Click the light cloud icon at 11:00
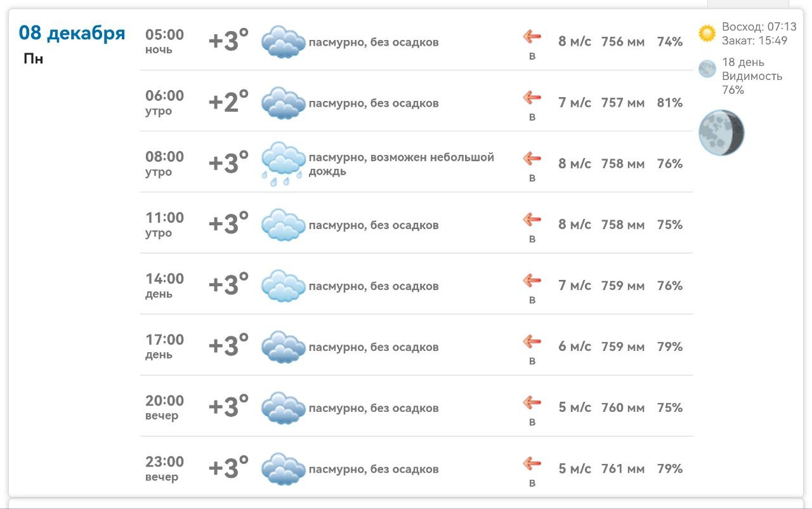This screenshot has height=509, width=812. 283,225
